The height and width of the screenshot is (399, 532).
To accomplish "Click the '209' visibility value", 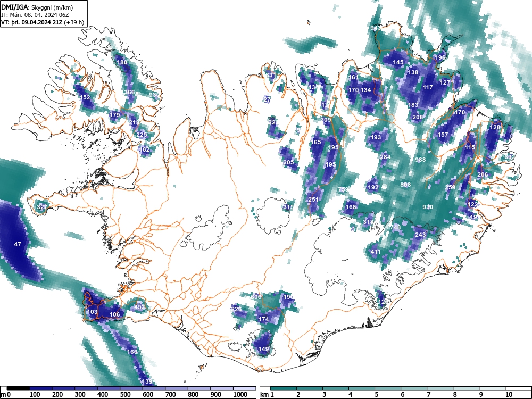I will coord(326,120).
